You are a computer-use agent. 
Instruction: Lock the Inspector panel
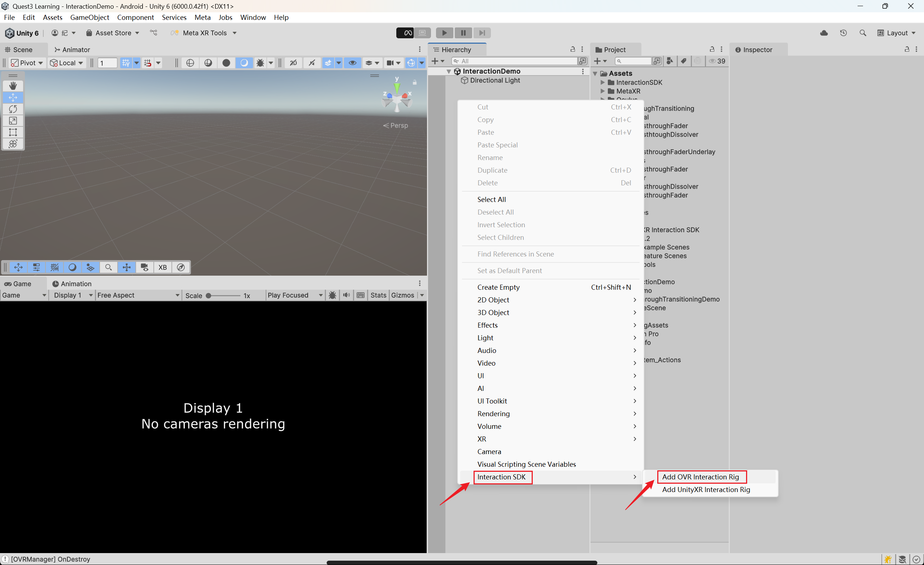pyautogui.click(x=907, y=49)
